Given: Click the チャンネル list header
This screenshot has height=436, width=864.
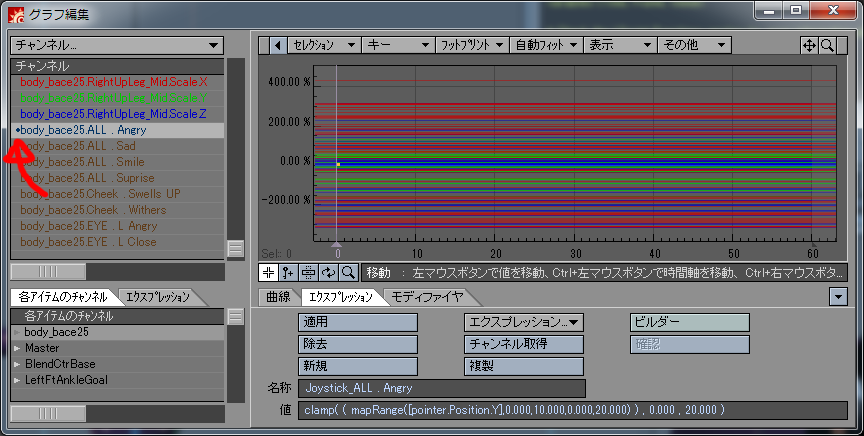Looking at the screenshot, I should pyautogui.click(x=117, y=66).
